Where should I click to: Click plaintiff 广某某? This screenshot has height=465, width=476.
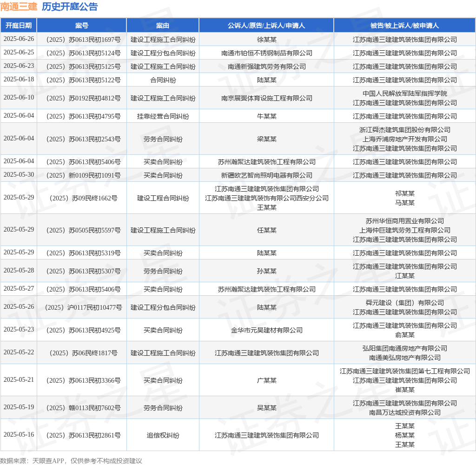click(x=266, y=380)
